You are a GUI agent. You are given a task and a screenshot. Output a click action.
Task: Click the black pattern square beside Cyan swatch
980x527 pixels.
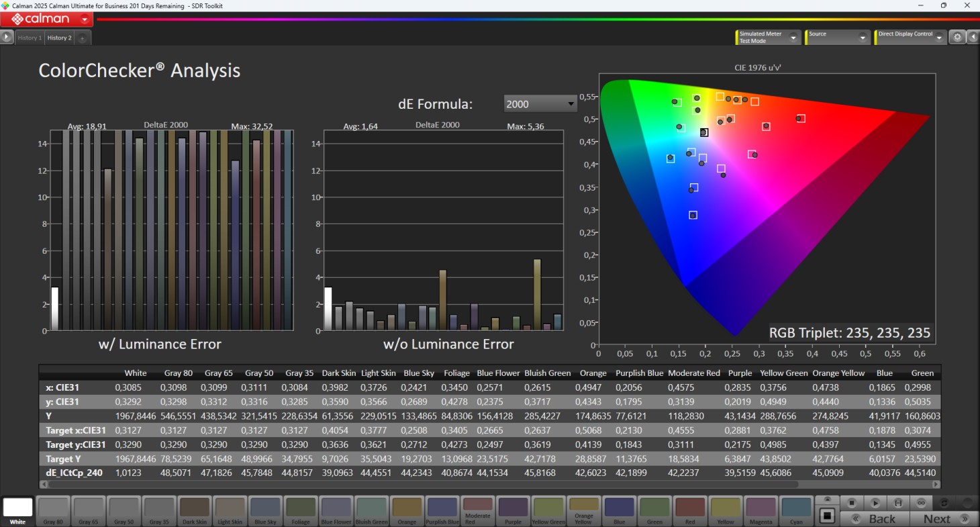pyautogui.click(x=828, y=516)
